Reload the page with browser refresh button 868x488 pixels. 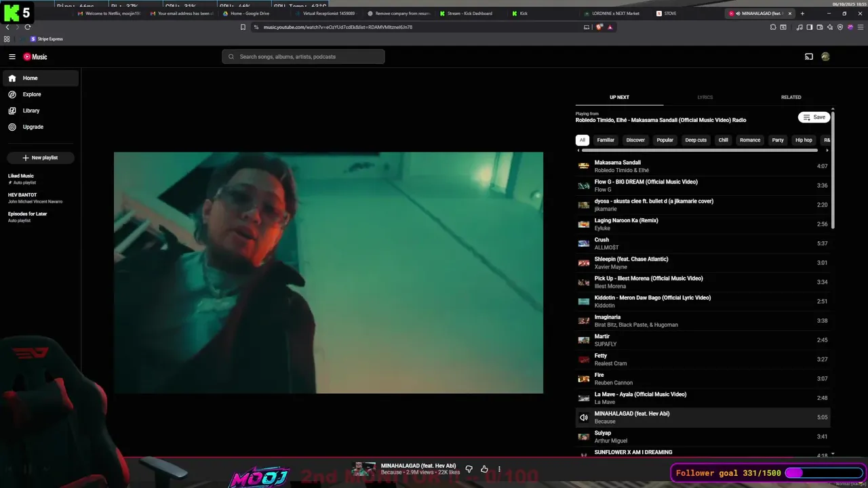tap(28, 27)
